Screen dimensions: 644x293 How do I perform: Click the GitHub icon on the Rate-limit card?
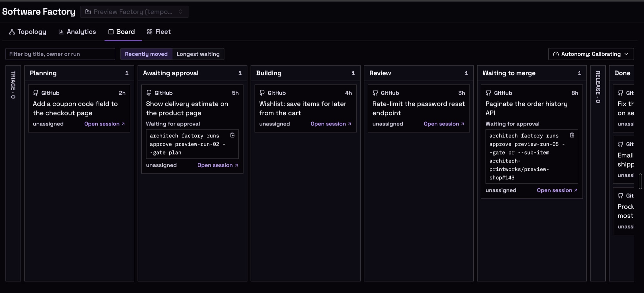[375, 93]
